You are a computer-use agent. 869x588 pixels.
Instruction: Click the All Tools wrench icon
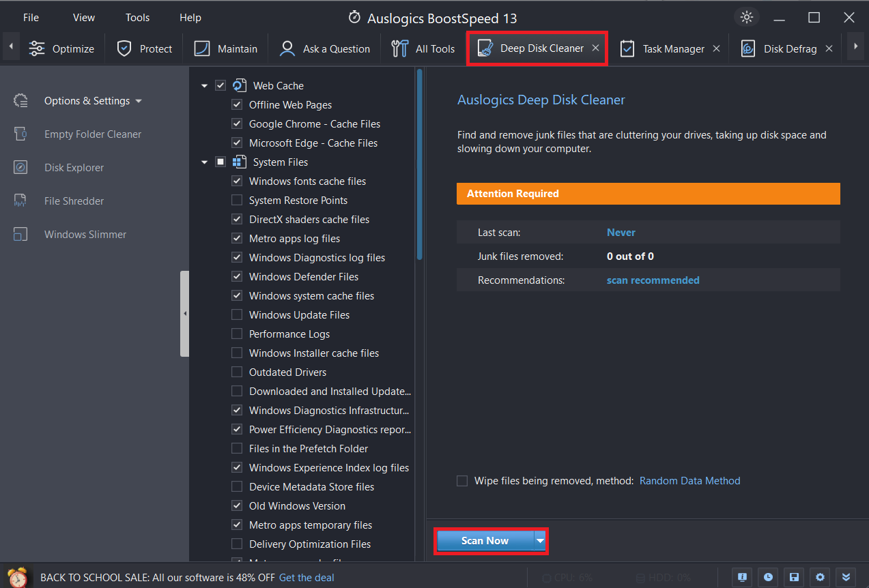click(x=400, y=48)
